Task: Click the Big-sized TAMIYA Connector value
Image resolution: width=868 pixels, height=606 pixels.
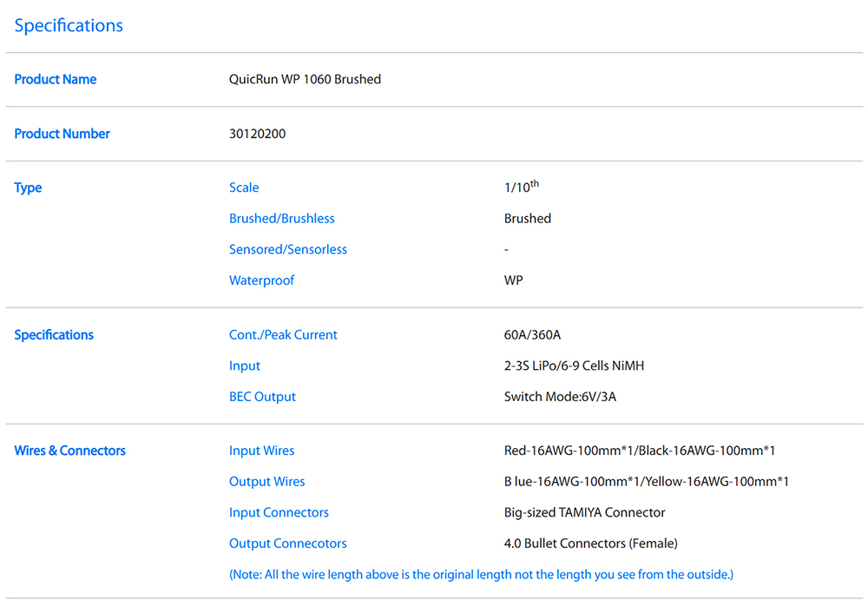Action: point(584,513)
